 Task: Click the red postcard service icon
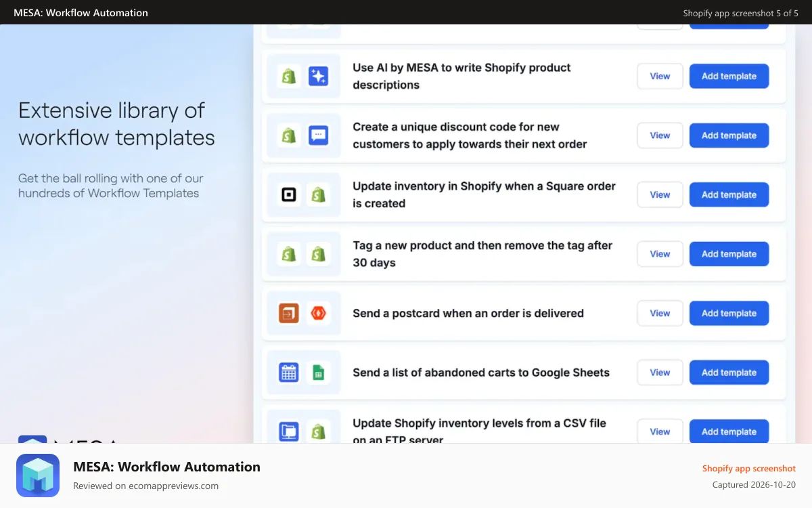pos(318,314)
